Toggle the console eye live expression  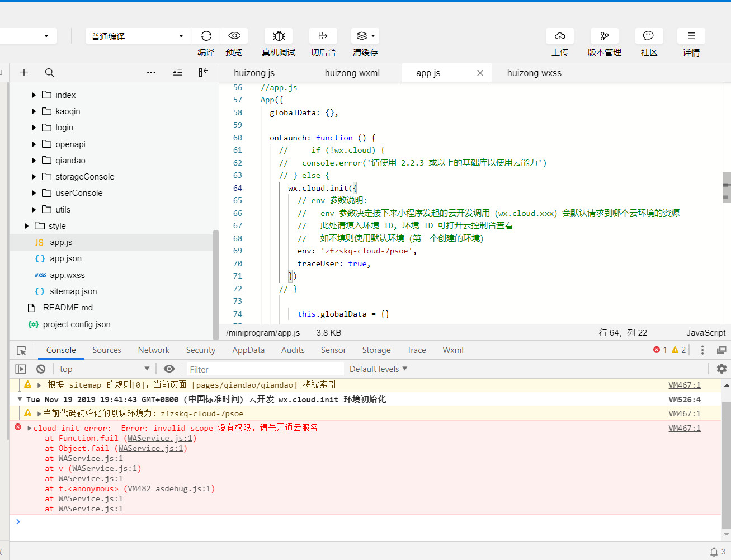point(169,369)
